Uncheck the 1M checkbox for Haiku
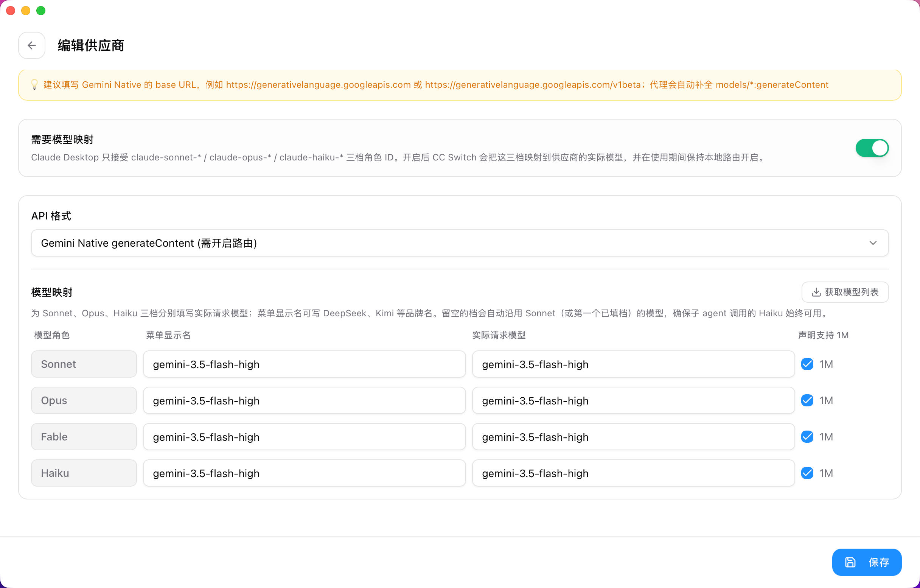 click(x=807, y=473)
